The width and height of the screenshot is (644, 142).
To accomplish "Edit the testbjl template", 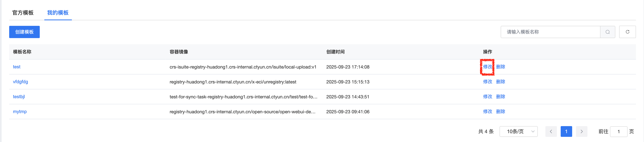I will click(x=487, y=97).
